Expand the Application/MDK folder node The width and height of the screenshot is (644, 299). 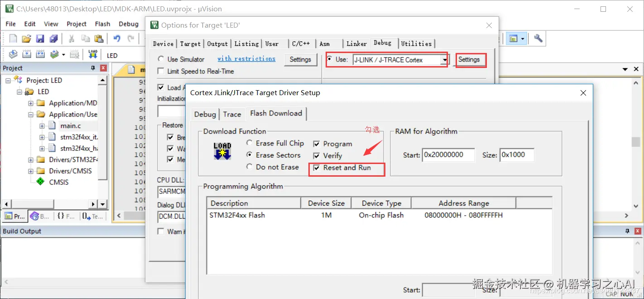(x=31, y=103)
